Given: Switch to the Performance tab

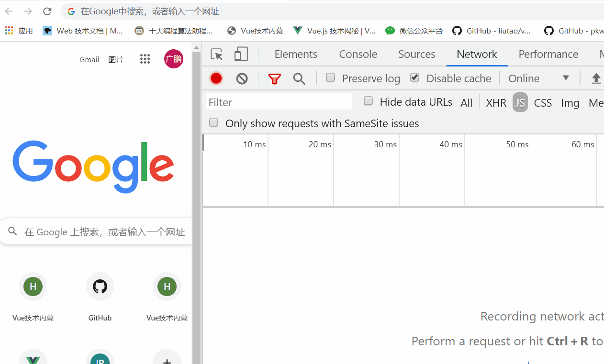Looking at the screenshot, I should [548, 54].
